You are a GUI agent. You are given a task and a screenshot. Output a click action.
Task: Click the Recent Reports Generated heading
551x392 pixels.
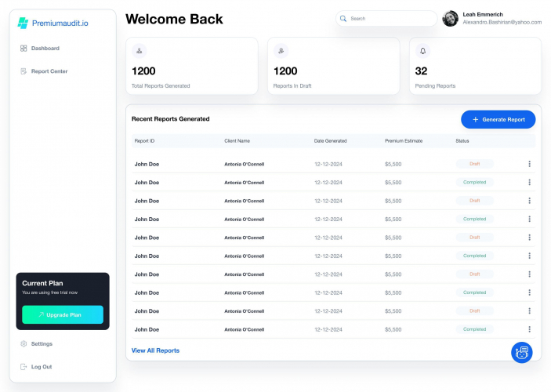click(x=170, y=119)
